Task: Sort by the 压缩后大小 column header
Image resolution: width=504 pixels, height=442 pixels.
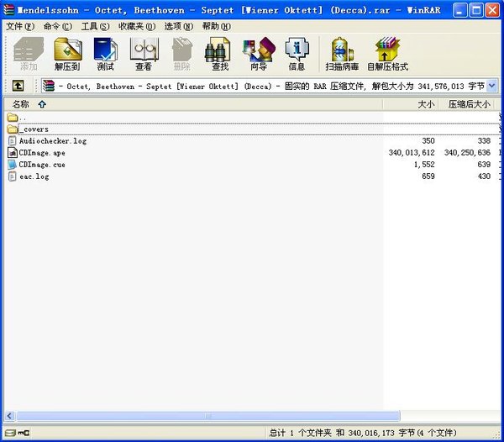Action: (x=466, y=104)
